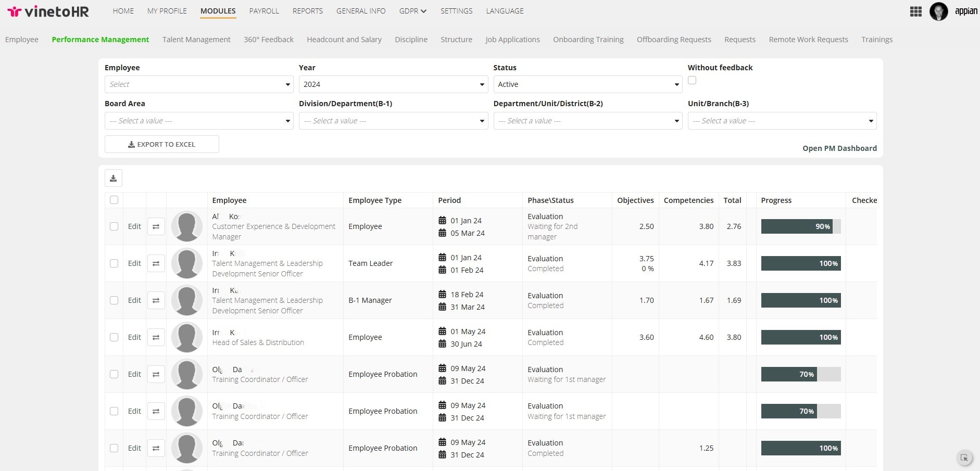This screenshot has height=471, width=980.
Task: Open the Board Area dropdown
Action: pyautogui.click(x=199, y=121)
